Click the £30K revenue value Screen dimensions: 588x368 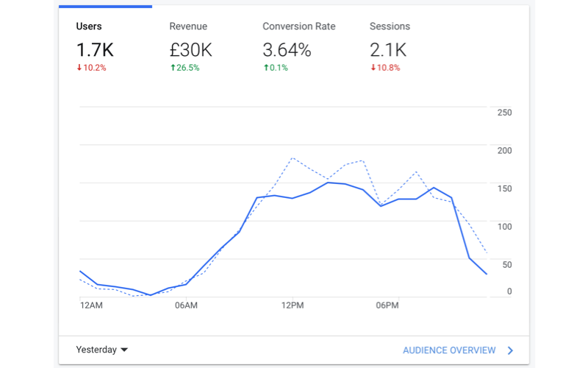click(x=190, y=50)
